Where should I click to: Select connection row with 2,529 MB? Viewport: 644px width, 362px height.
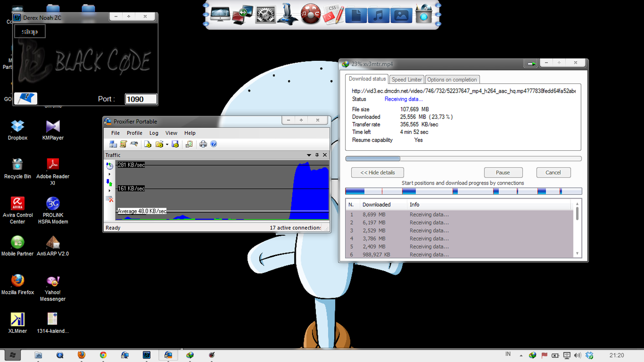460,230
